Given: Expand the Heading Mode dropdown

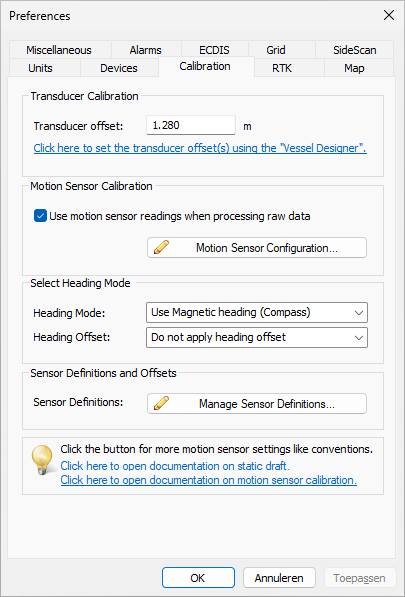Looking at the screenshot, I should click(x=257, y=313).
